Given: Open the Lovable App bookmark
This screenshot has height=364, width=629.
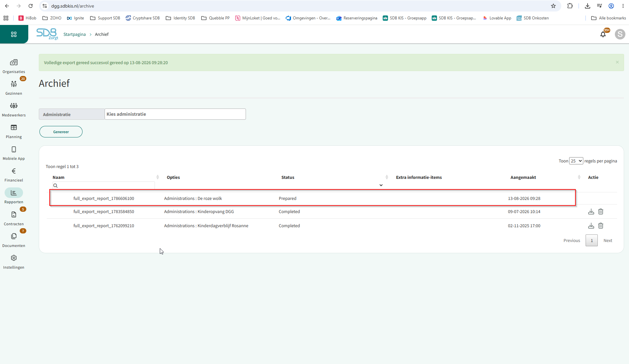Looking at the screenshot, I should (x=496, y=18).
